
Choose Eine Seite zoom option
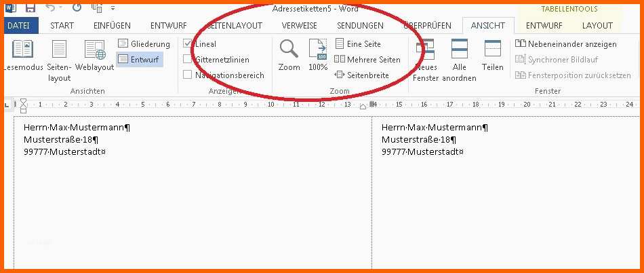pyautogui.click(x=358, y=43)
